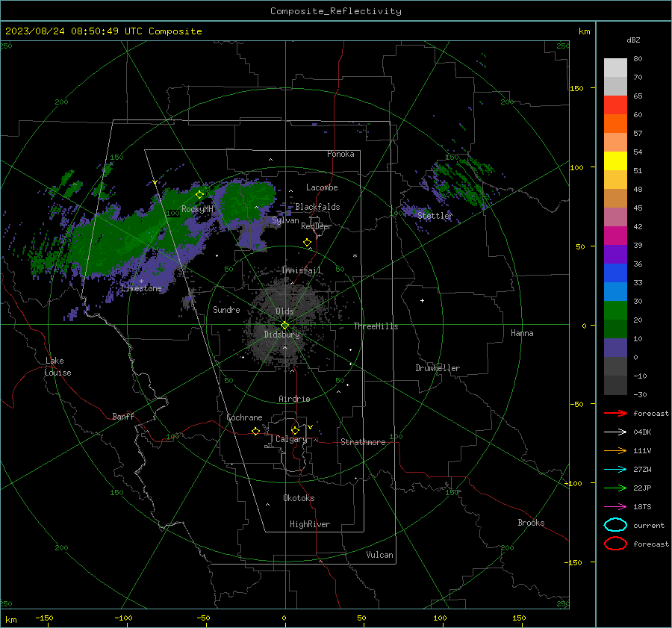Select the red 65 dBZ swatch
The height and width of the screenshot is (628, 672).
[x=615, y=105]
